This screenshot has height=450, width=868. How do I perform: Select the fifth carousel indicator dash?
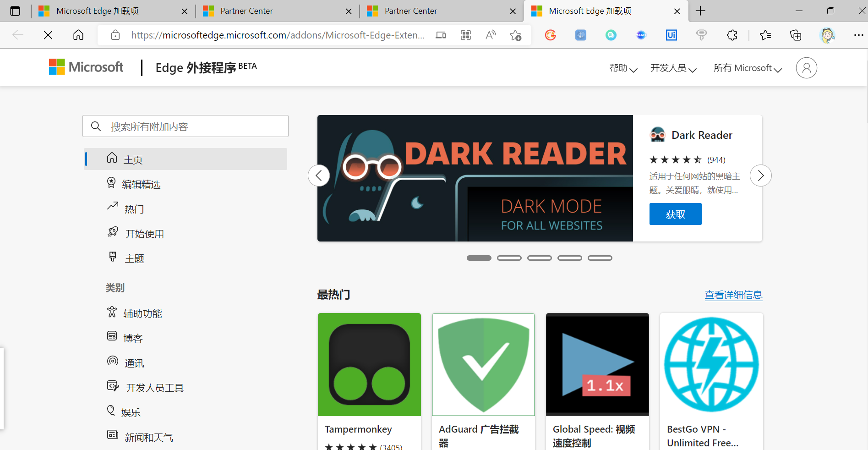(600, 258)
